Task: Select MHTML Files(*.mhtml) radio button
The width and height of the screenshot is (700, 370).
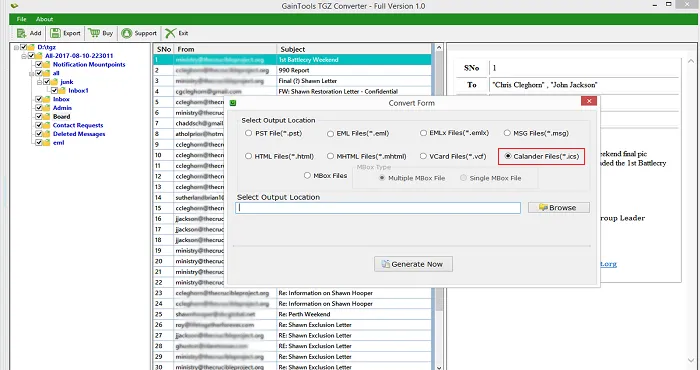Action: point(330,156)
